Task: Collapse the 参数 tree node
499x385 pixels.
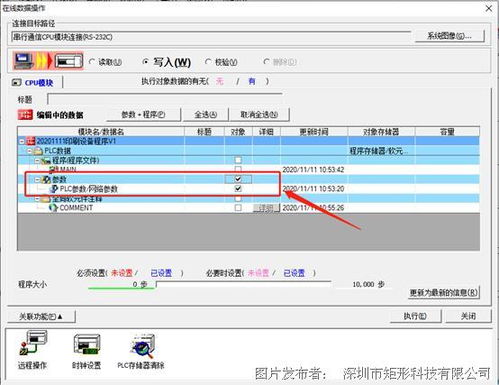Action: [x=37, y=180]
